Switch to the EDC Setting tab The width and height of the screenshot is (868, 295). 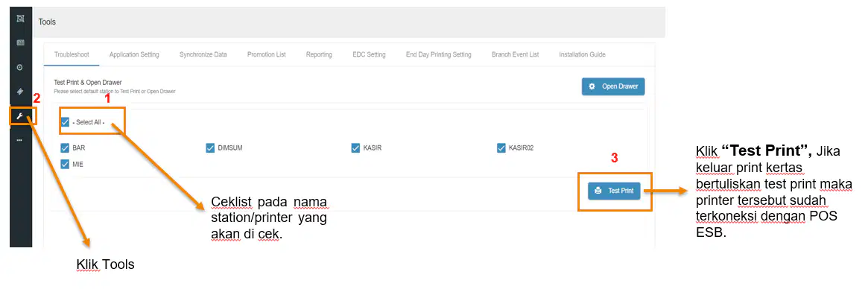coord(370,55)
